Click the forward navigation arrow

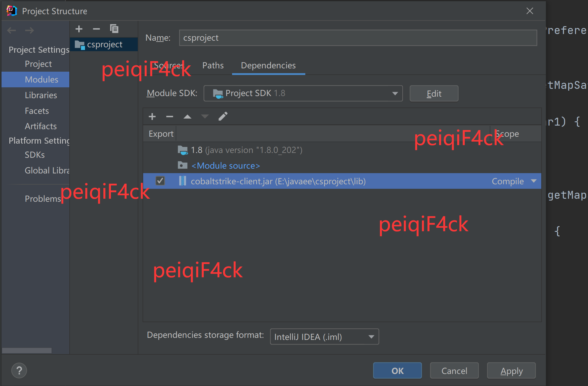(x=29, y=30)
